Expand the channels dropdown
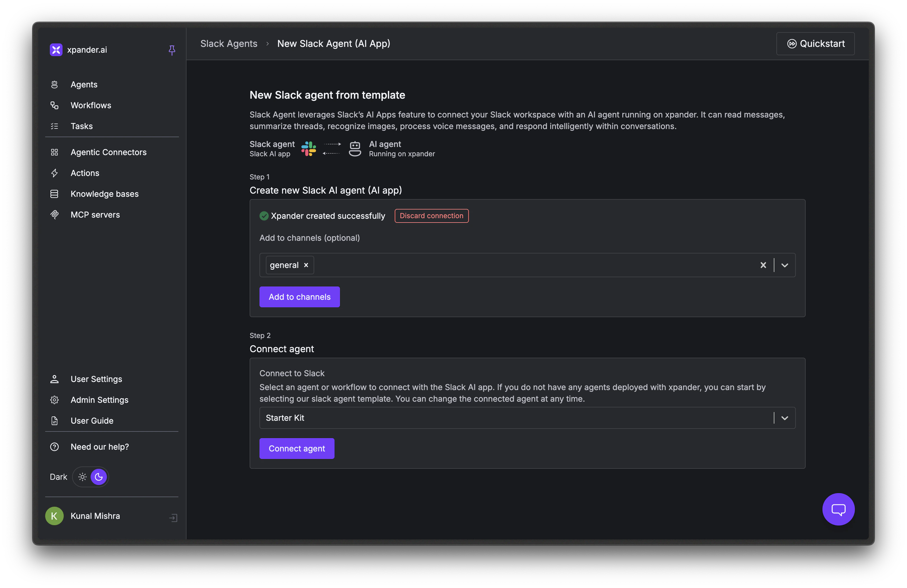This screenshot has width=907, height=588. coord(785,265)
